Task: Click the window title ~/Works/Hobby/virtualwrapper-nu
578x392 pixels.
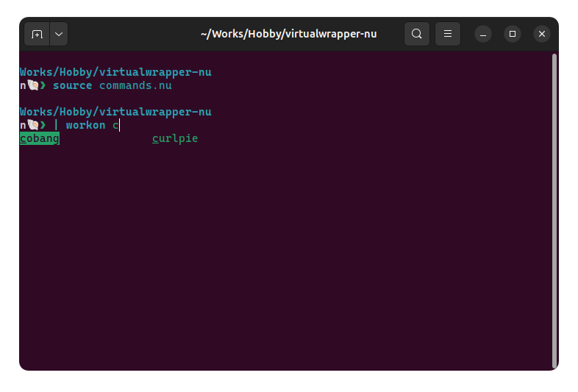Action: (x=288, y=34)
